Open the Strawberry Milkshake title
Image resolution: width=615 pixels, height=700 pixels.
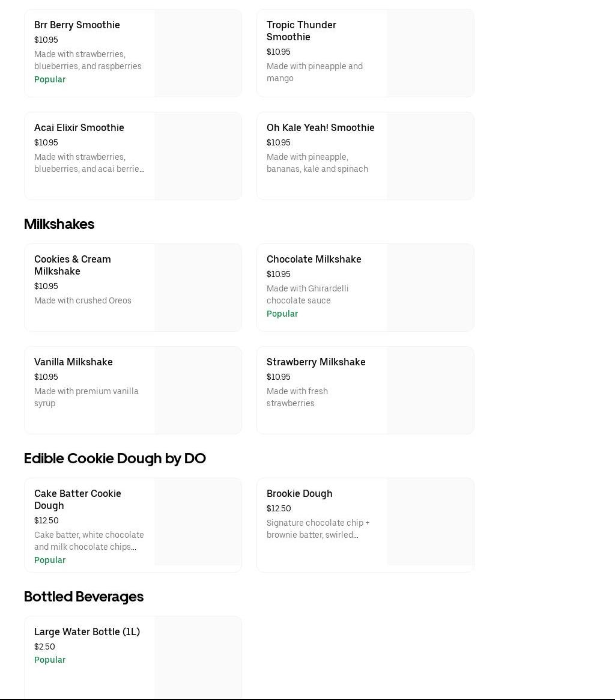[316, 362]
